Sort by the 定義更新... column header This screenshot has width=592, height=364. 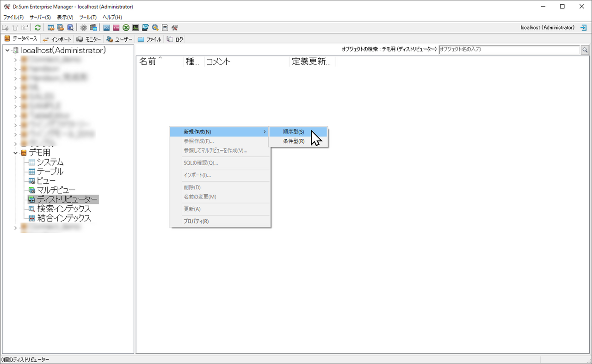[313, 62]
